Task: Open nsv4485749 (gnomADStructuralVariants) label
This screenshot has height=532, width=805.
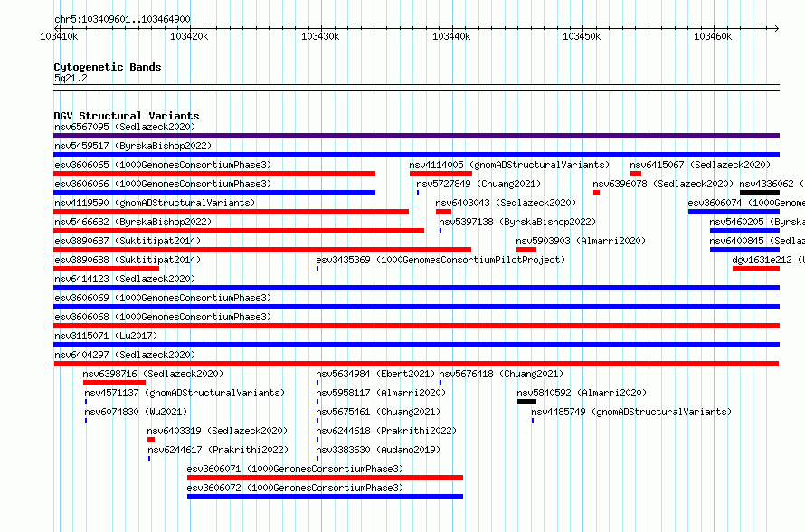Action: click(631, 412)
